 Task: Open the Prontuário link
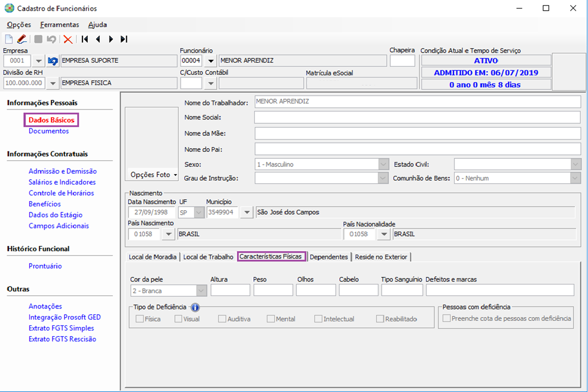click(45, 266)
